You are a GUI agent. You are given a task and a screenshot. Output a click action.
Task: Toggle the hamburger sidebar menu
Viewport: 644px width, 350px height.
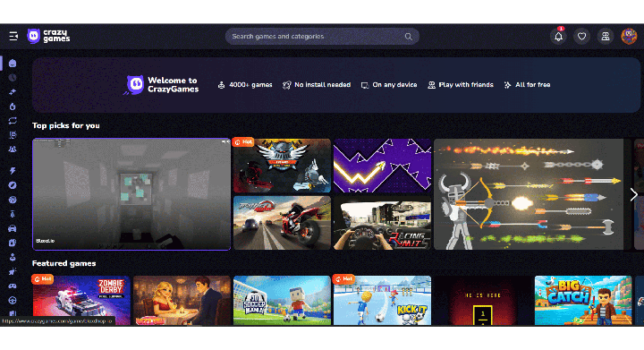[x=13, y=36]
